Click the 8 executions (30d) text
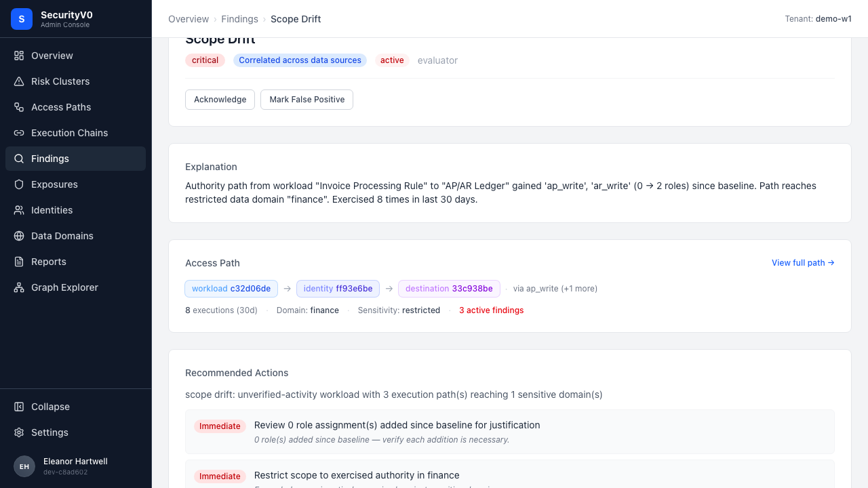 click(221, 310)
